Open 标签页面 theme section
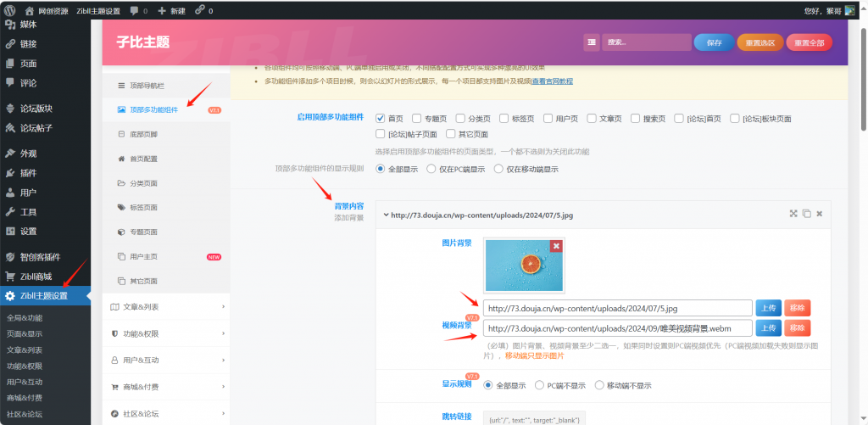 (166, 208)
